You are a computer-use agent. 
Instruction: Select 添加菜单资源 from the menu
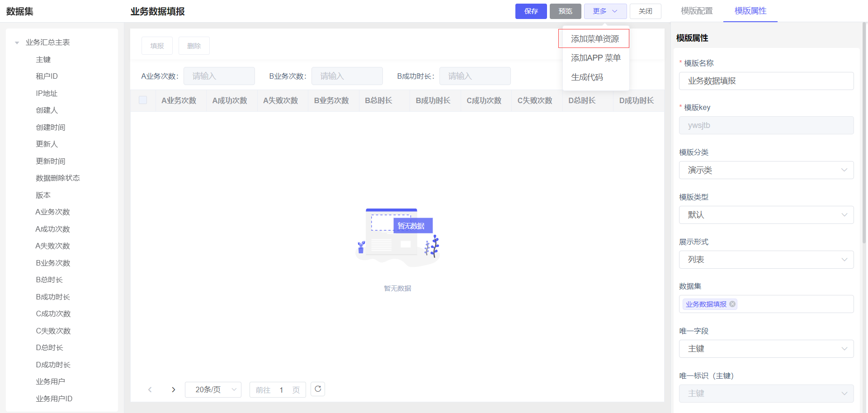click(594, 39)
